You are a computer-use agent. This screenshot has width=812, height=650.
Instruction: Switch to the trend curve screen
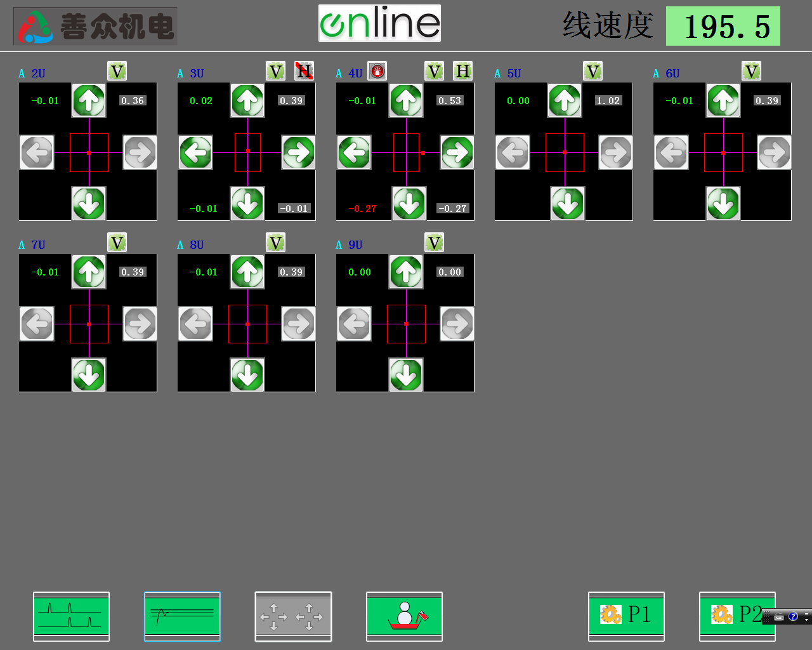(182, 616)
